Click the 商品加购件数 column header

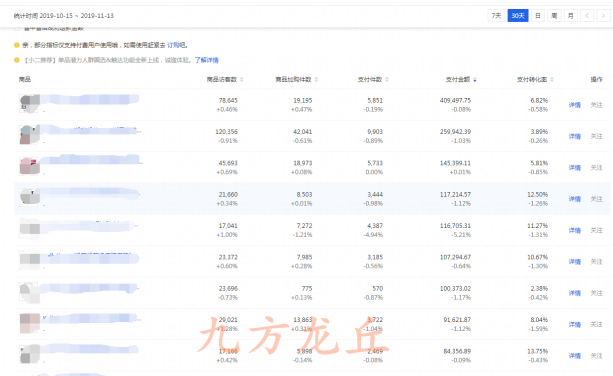coord(293,79)
